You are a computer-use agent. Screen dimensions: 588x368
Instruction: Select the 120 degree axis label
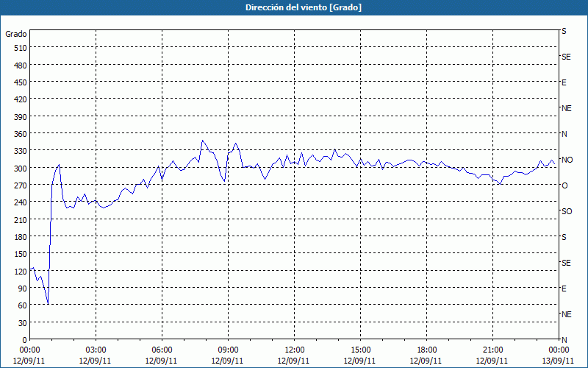[21, 272]
